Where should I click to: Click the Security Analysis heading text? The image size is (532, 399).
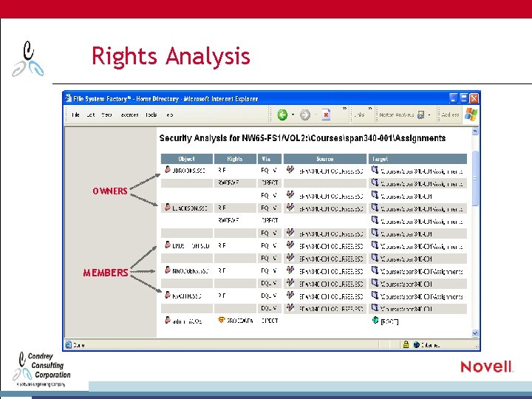pyautogui.click(x=302, y=138)
